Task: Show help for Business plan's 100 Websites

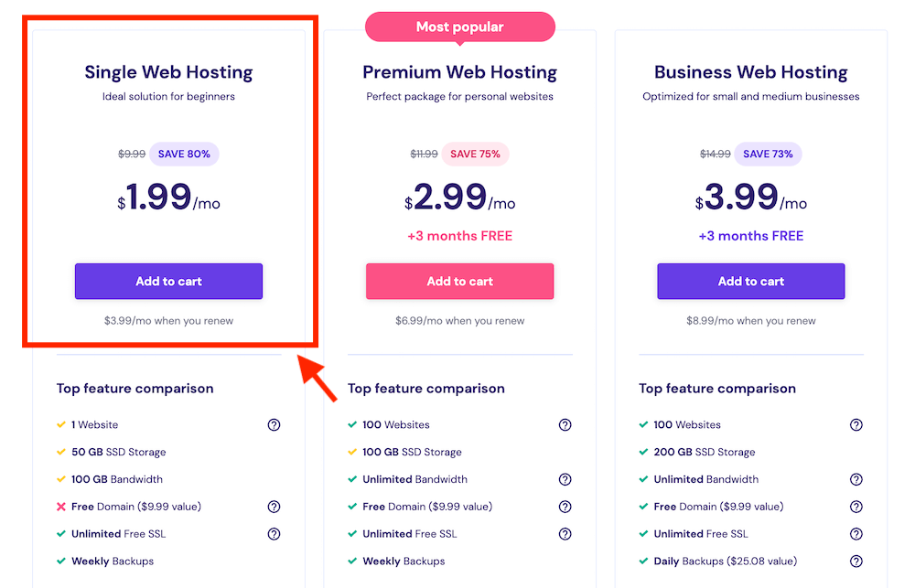Action: point(856,425)
